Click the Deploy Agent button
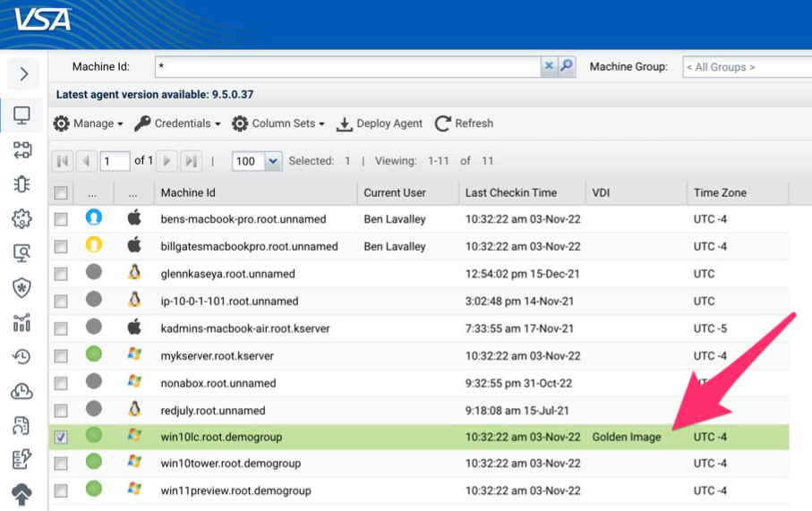 coord(380,123)
